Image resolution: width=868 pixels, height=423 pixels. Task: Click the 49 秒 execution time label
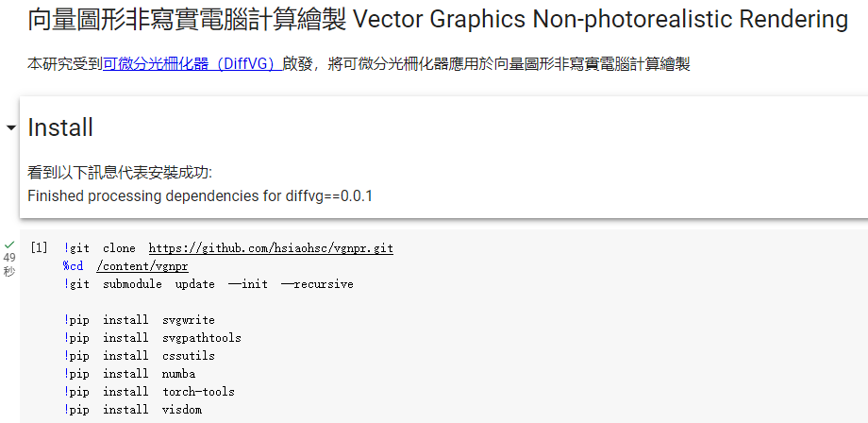8,264
